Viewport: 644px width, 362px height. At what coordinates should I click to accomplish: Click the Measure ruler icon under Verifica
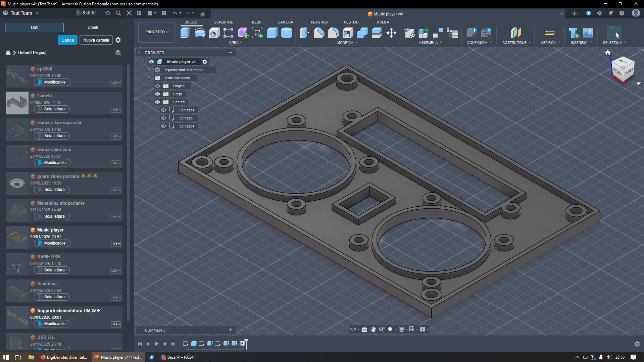point(549,33)
